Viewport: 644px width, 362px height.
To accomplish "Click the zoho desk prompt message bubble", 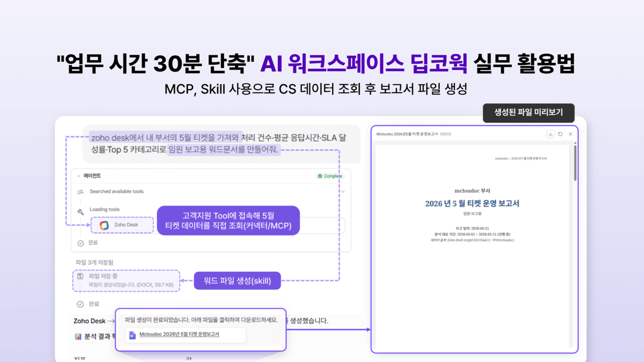I will (221, 144).
